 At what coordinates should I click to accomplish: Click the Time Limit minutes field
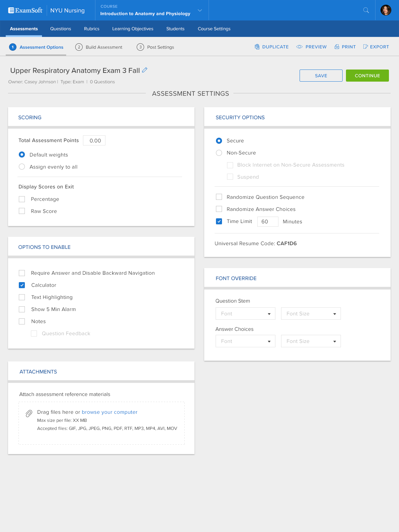[268, 222]
